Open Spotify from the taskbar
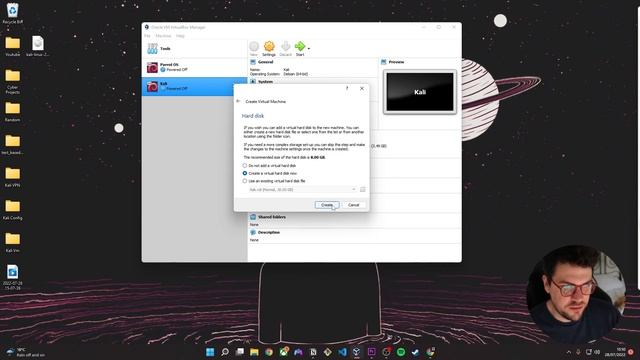Image resolution: width=640 pixels, height=360 pixels. click(401, 352)
